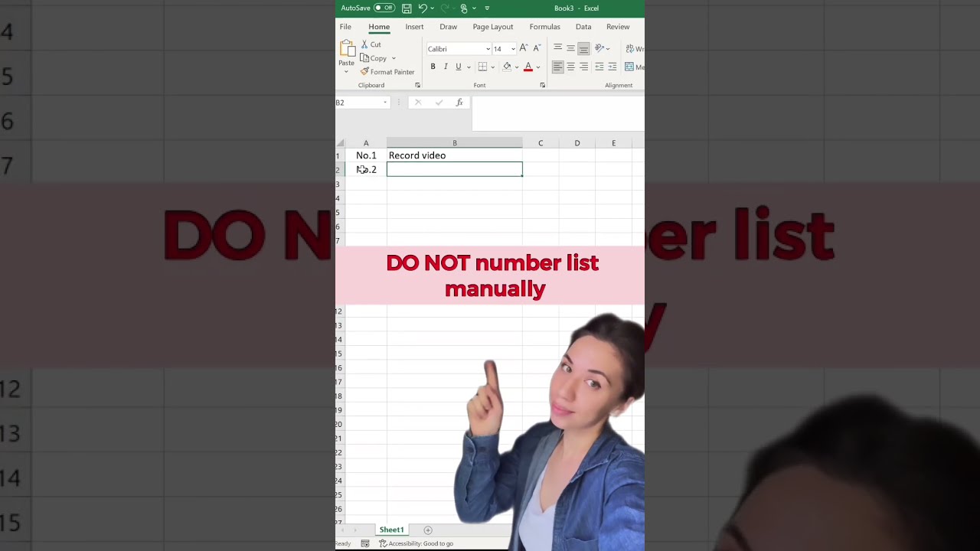Screen dimensions: 980x551
Task: Toggle Align Left in Alignment group
Action: pyautogui.click(x=557, y=67)
